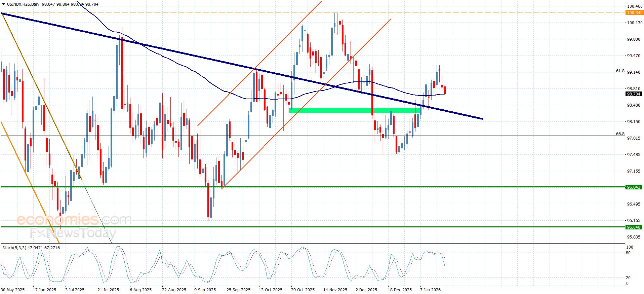This screenshot has height=294, width=644.
Task: Click the 29 Oct 2025 date label
Action: (x=303, y=290)
